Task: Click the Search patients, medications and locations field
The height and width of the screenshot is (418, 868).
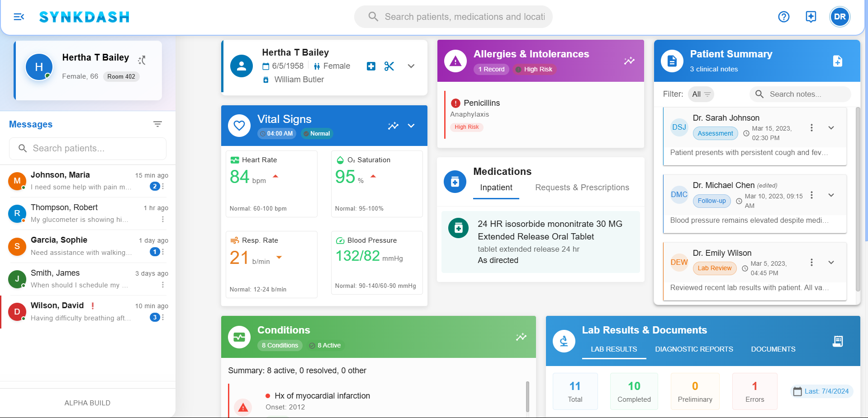Action: [x=453, y=17]
